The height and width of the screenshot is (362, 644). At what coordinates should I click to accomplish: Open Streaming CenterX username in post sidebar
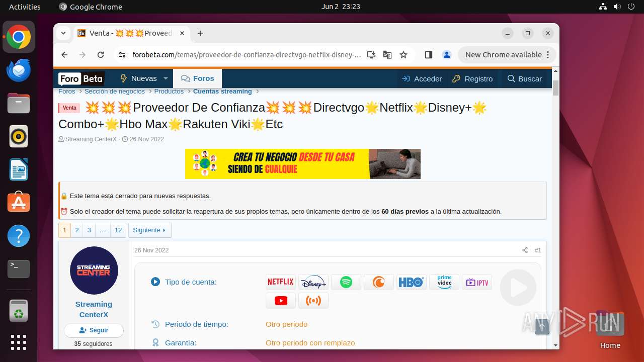pyautogui.click(x=94, y=309)
